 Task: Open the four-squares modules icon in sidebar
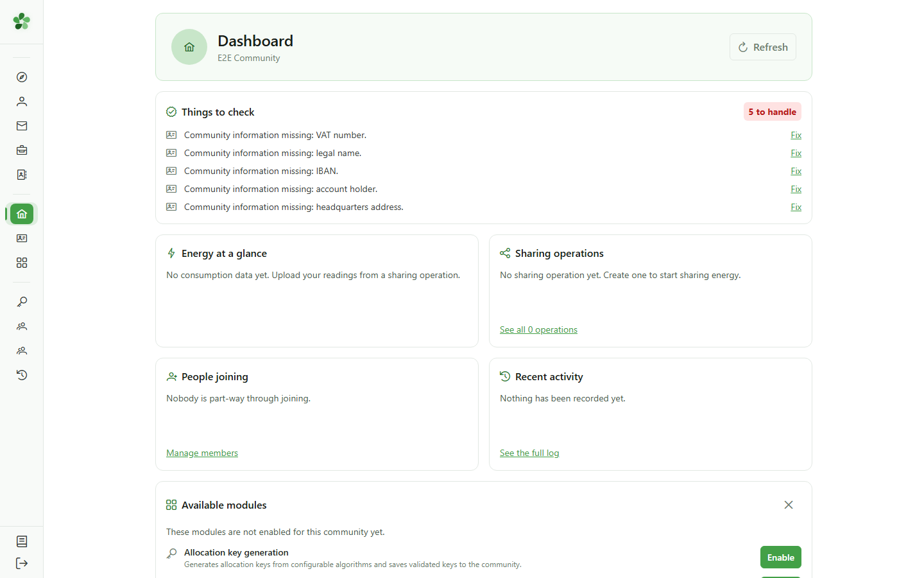pyautogui.click(x=22, y=263)
